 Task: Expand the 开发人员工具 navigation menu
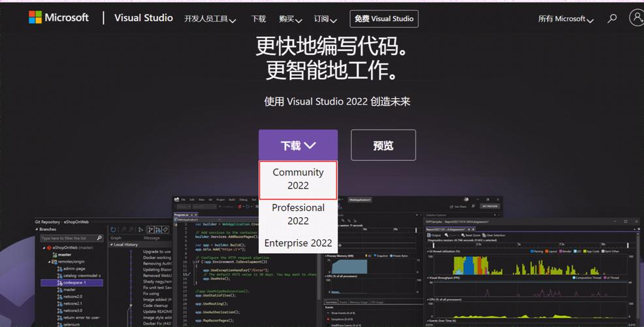click(x=210, y=19)
